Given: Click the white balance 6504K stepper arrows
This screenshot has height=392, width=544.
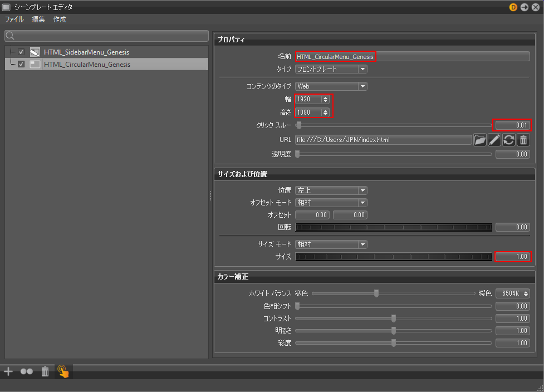Looking at the screenshot, I should pyautogui.click(x=526, y=293).
